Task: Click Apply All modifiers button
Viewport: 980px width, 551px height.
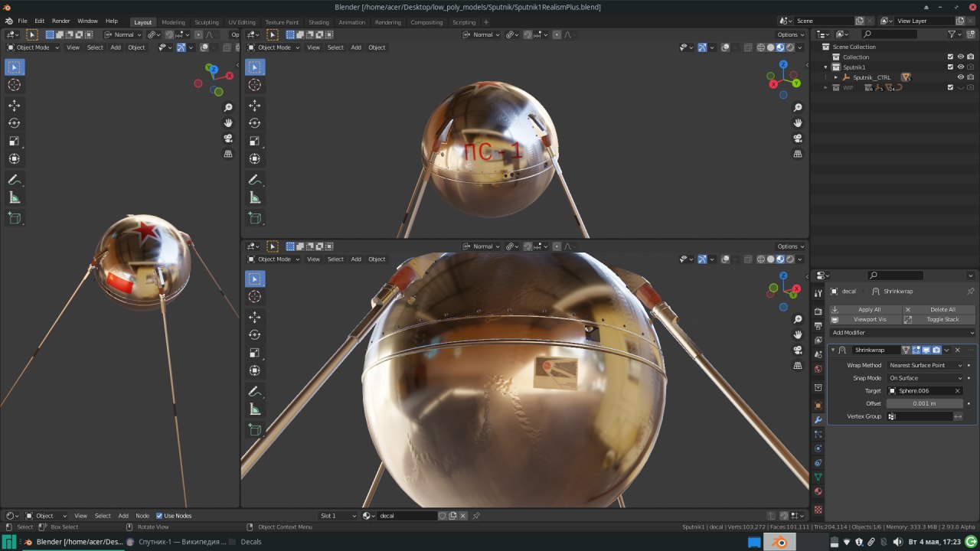Action: coord(865,310)
